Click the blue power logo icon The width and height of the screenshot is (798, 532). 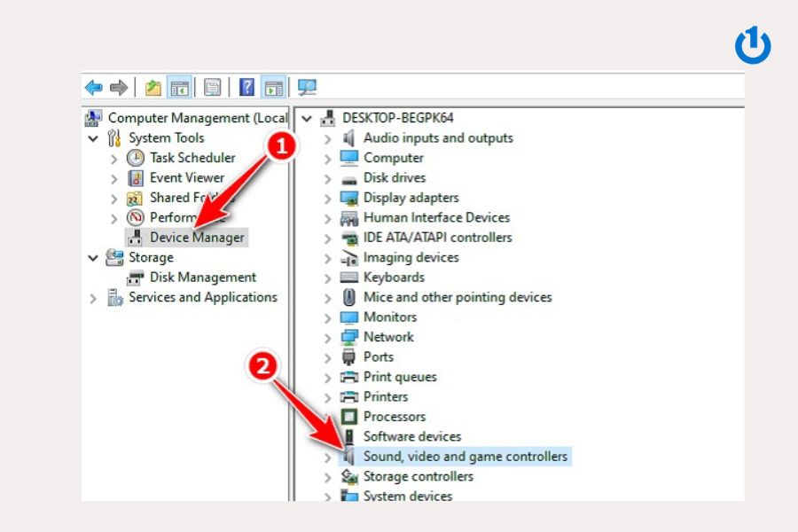[753, 45]
